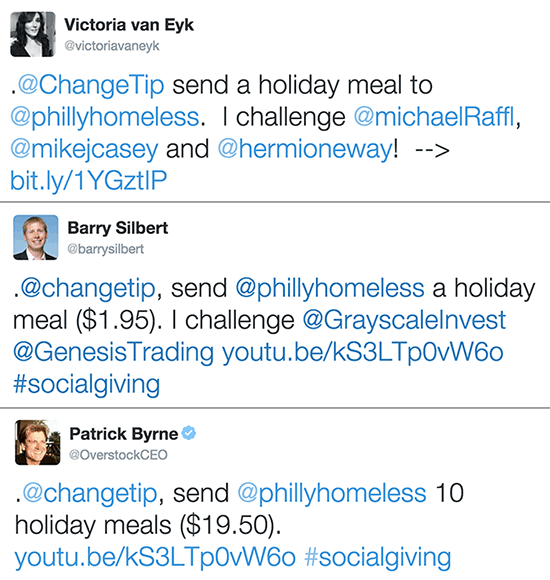Viewport: 550px width, 580px height.
Task: Open the @mikejcasey profile link
Action: click(x=84, y=149)
